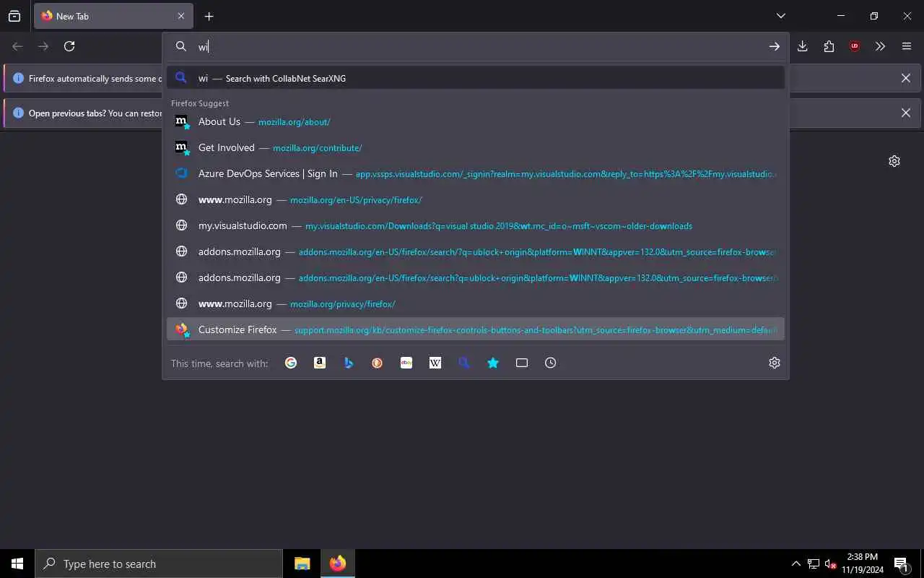Open search settings gear in dropdown

775,363
